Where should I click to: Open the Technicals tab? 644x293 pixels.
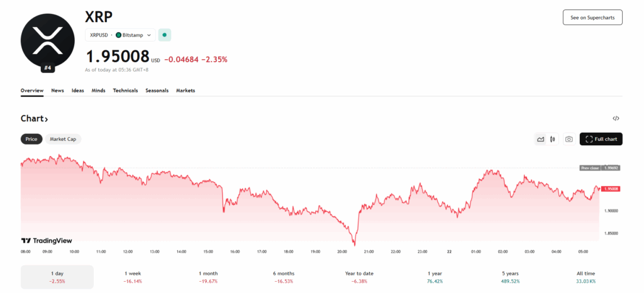point(125,91)
